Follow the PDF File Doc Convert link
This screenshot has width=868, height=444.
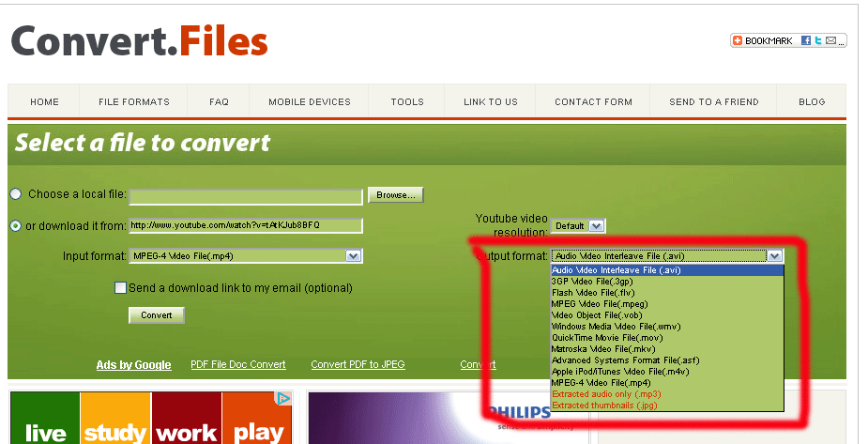pos(238,364)
